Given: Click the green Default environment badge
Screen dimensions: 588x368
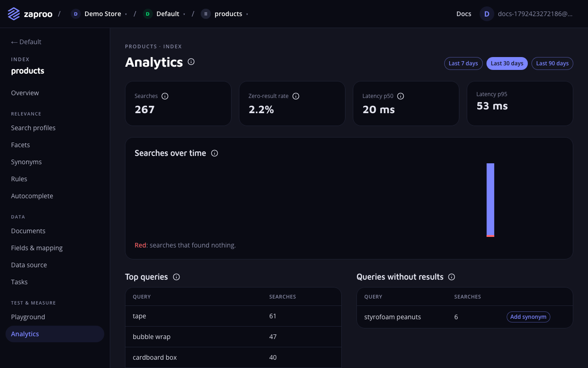Looking at the screenshot, I should coord(147,14).
